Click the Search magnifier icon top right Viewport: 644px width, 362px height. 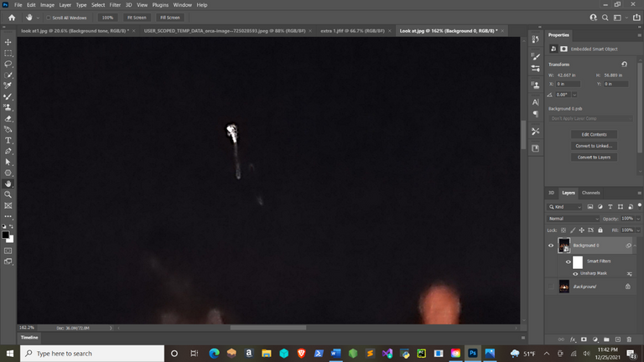click(605, 18)
